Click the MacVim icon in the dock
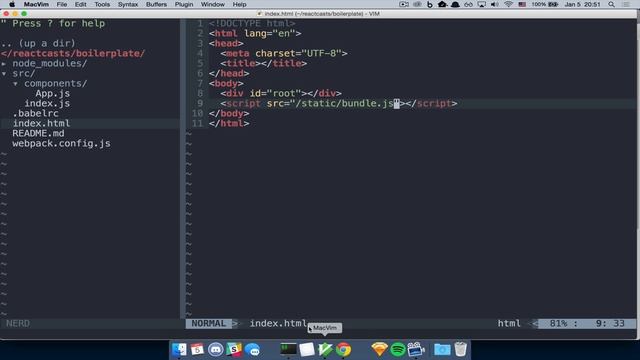The height and width of the screenshot is (360, 640). [325, 350]
